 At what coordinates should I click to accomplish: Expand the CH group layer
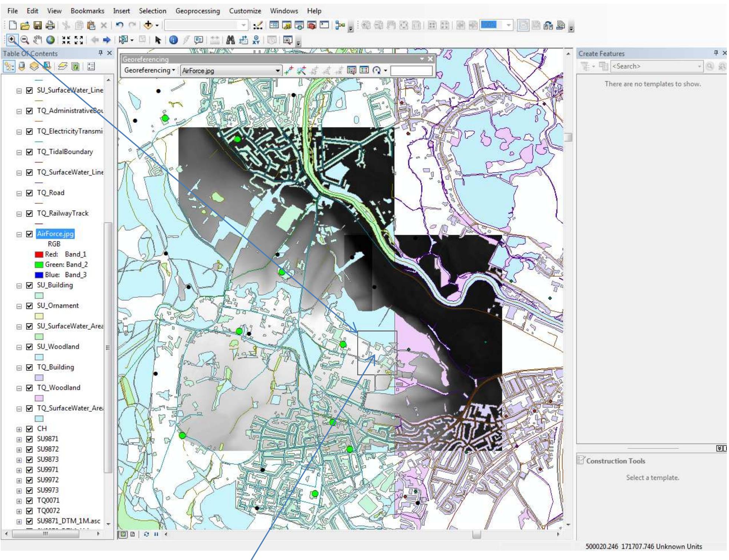[x=19, y=429]
